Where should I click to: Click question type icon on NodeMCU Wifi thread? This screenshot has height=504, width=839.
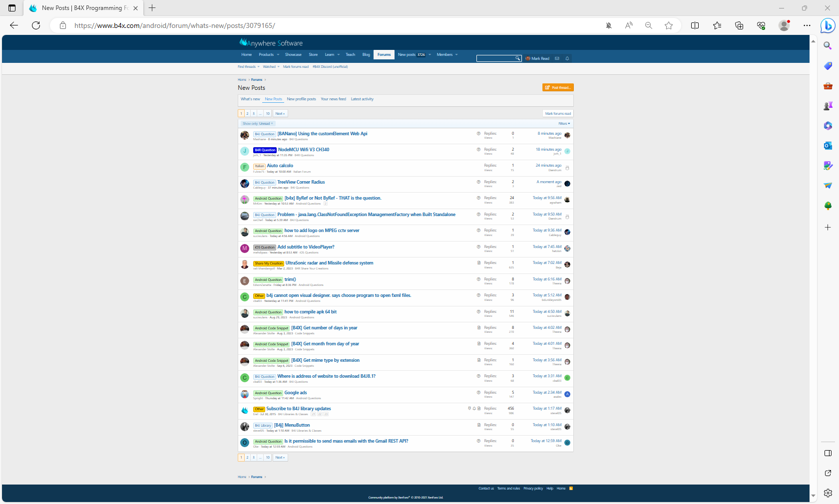pos(478,150)
